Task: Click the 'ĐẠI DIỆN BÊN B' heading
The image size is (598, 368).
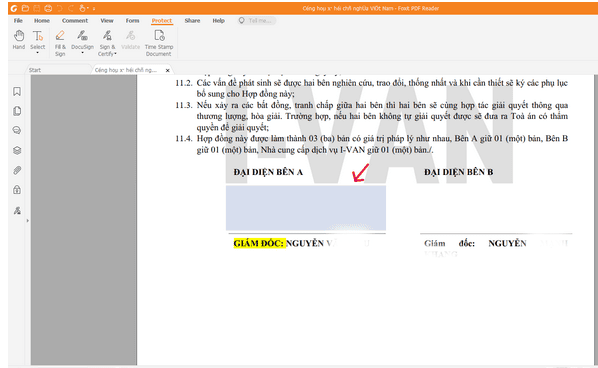Action: click(x=458, y=172)
